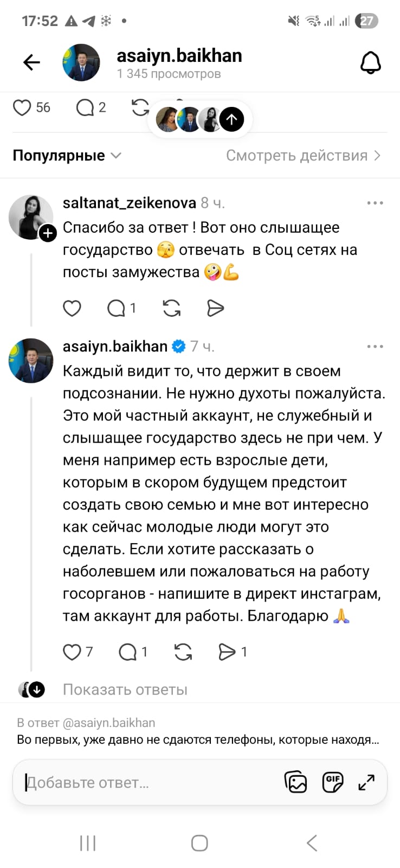400x868 pixels.
Task: Like saltanat_zeikenova's comment
Action: click(x=72, y=308)
